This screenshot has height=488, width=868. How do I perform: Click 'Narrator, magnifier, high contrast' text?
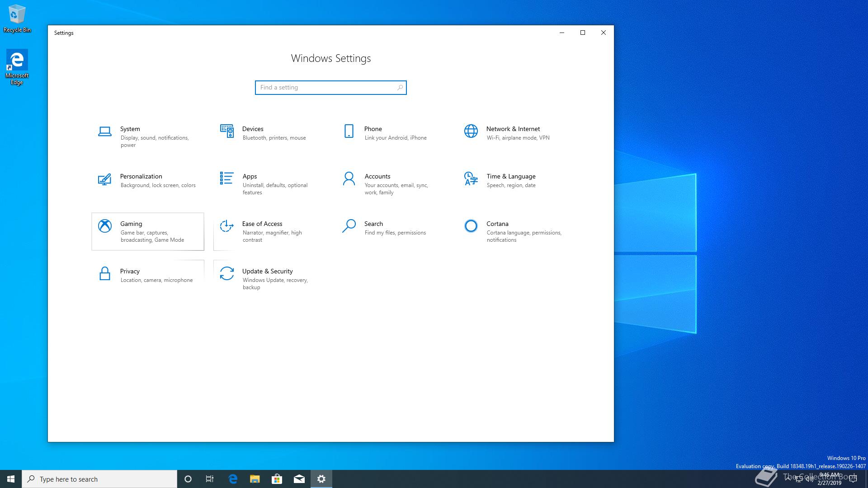pyautogui.click(x=272, y=236)
